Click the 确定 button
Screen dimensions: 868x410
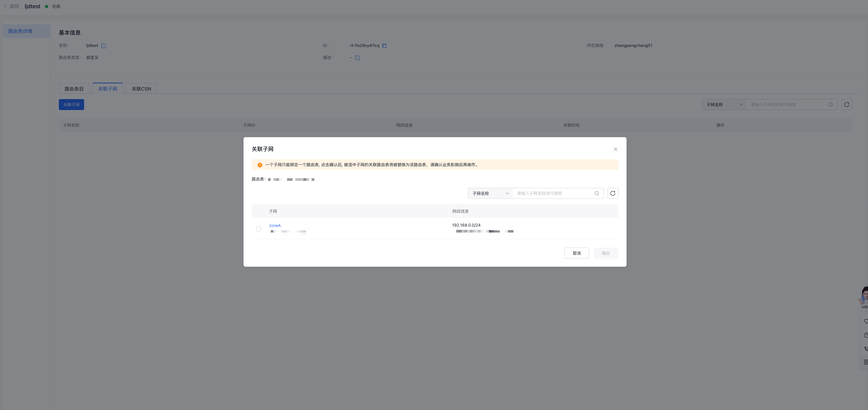click(x=606, y=253)
